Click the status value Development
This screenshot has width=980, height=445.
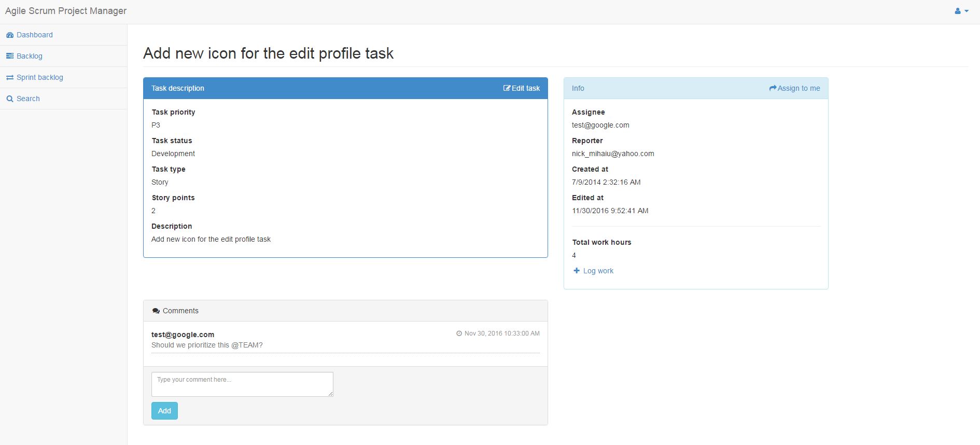click(x=173, y=154)
